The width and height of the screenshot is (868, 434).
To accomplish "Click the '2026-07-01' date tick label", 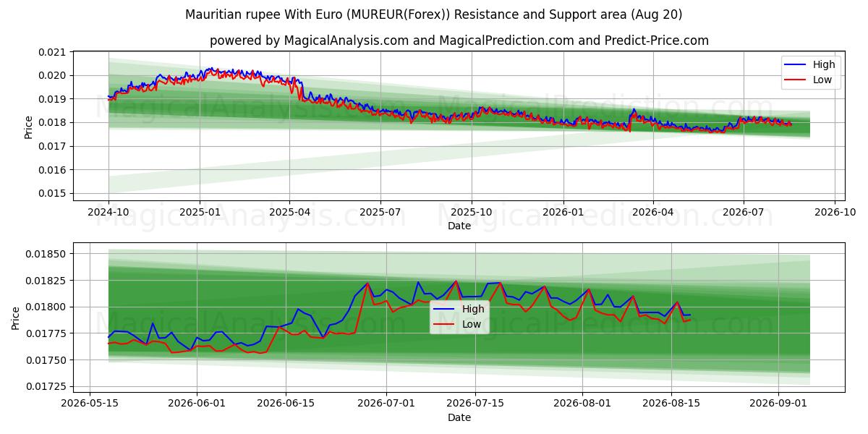I will point(386,404).
